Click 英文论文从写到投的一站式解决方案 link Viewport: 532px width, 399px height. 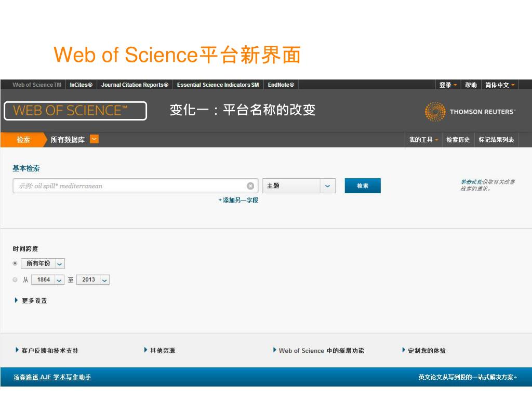coord(468,377)
